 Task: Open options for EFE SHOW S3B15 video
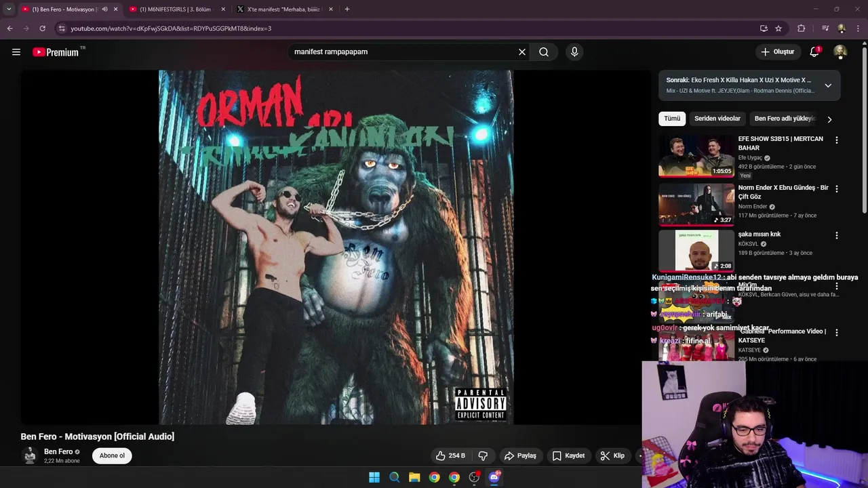(x=836, y=140)
